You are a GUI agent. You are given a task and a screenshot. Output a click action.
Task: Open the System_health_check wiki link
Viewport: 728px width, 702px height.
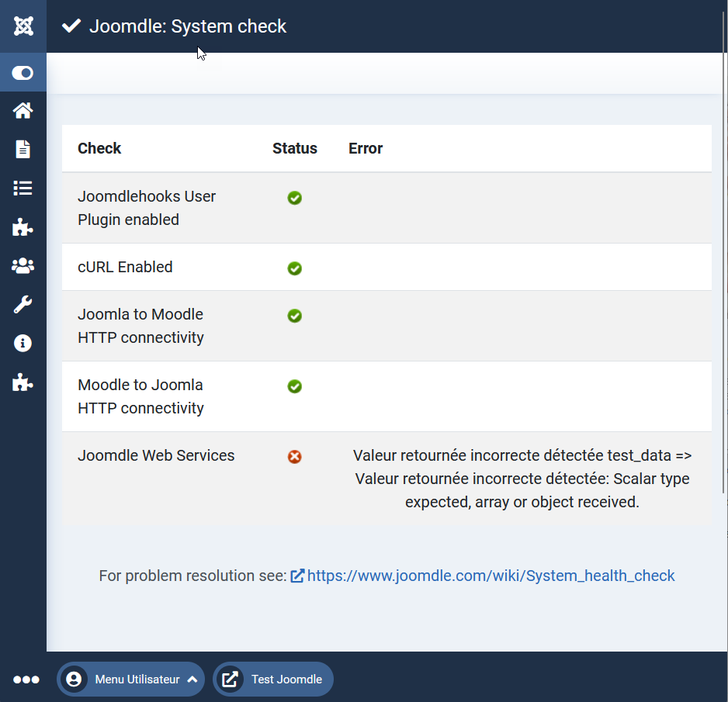pos(491,576)
